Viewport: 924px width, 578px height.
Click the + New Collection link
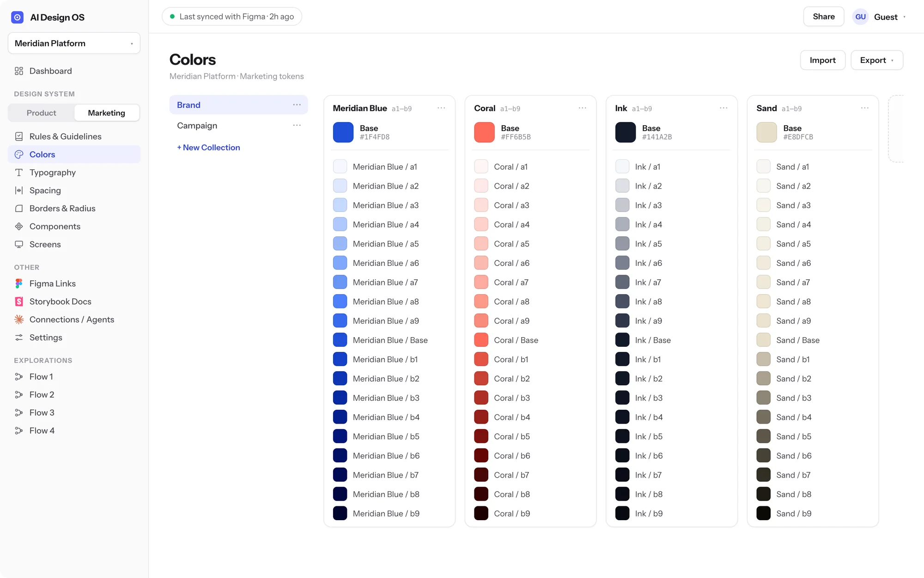pos(208,148)
